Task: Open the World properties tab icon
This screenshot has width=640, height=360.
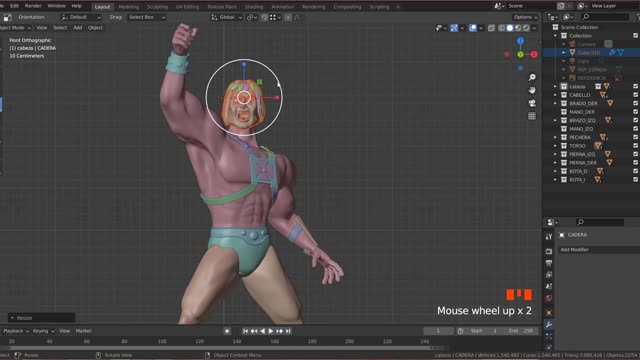Action: [549, 298]
